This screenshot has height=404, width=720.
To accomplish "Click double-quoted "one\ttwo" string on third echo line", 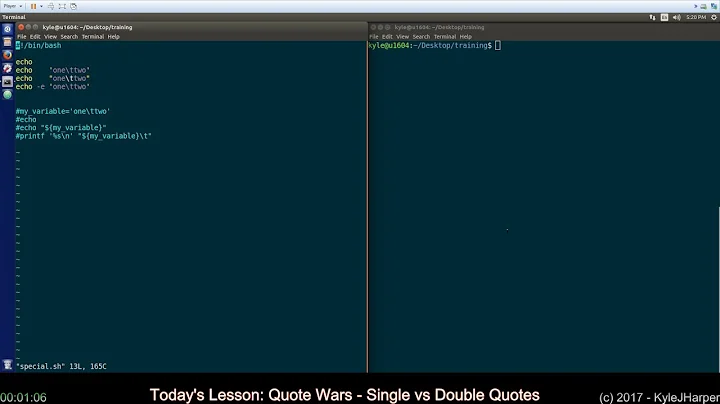I will pyautogui.click(x=69, y=79).
